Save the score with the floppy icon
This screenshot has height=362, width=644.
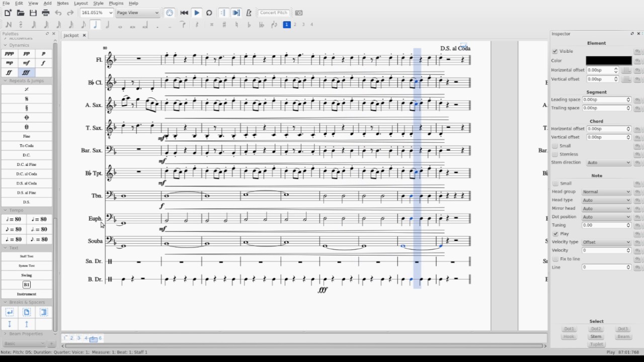[33, 13]
